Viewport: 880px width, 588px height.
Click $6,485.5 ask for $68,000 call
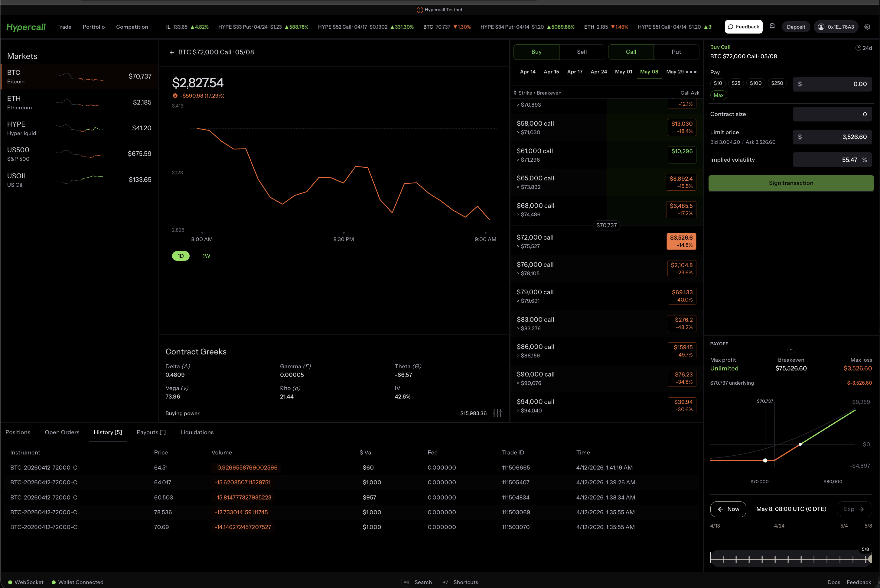click(x=681, y=210)
